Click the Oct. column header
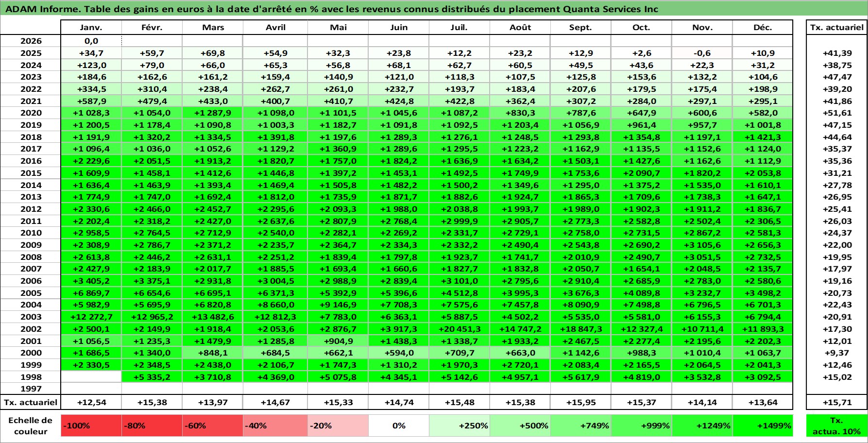Image resolution: width=868 pixels, height=443 pixels. [642, 28]
